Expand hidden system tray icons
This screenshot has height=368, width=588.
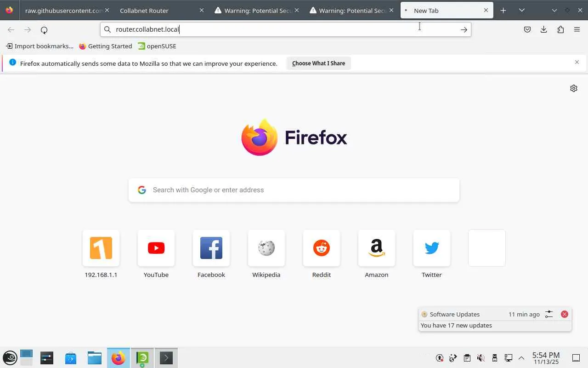[x=521, y=358]
